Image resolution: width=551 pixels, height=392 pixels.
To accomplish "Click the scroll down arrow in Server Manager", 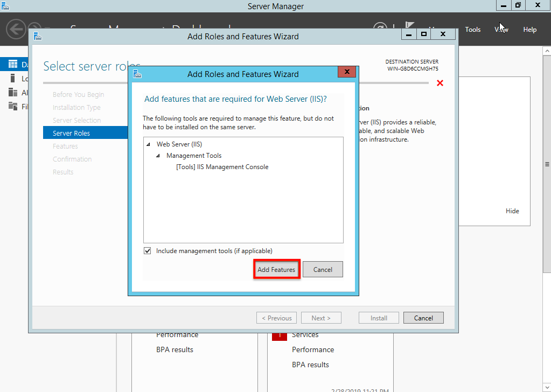I will pos(547,388).
